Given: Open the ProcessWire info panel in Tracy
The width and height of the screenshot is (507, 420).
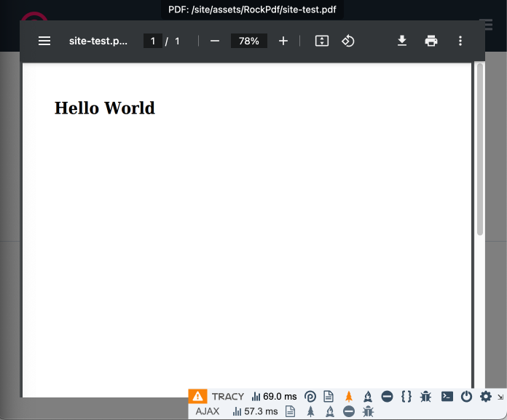Looking at the screenshot, I should pos(310,397).
